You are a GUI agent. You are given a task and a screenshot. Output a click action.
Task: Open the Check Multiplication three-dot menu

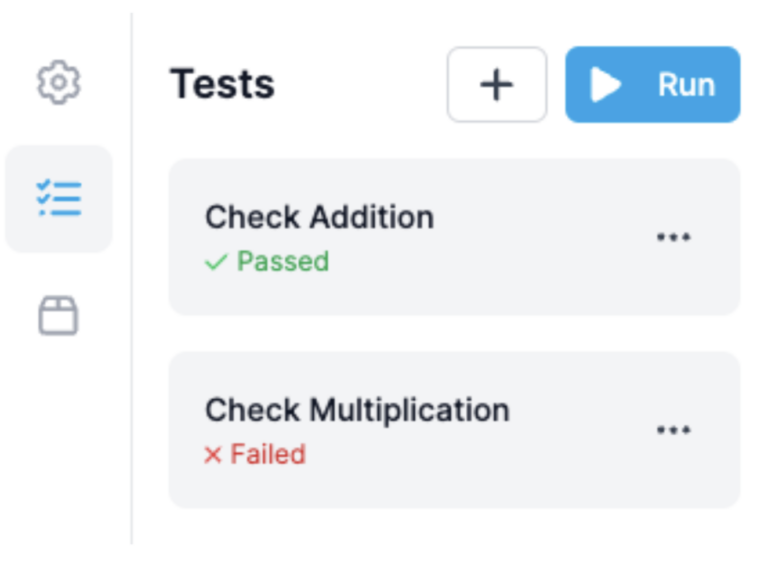tap(673, 430)
